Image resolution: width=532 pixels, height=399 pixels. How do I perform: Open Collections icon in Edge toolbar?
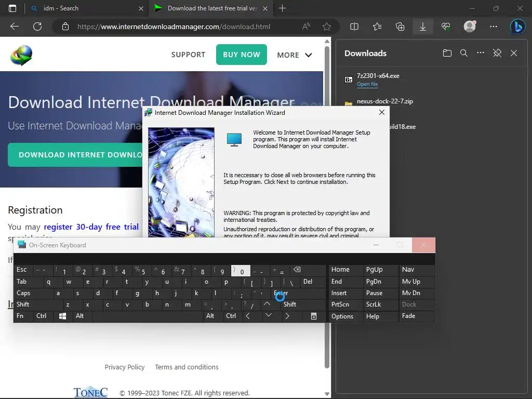tap(400, 26)
